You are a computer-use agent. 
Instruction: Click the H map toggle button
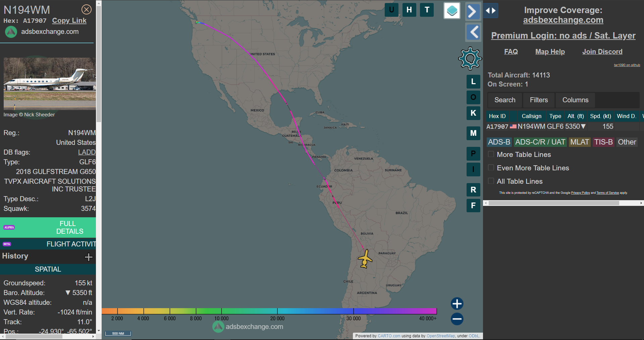click(409, 10)
